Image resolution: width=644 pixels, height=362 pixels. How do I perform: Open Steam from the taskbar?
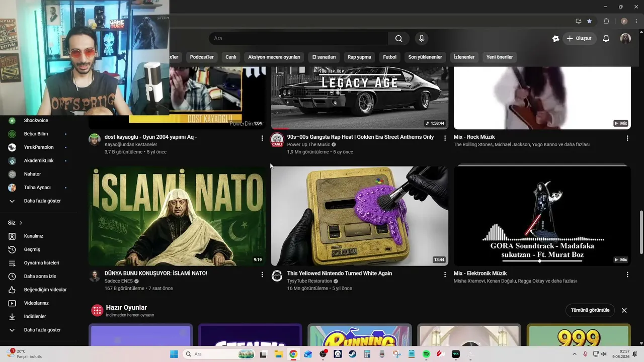(352, 354)
